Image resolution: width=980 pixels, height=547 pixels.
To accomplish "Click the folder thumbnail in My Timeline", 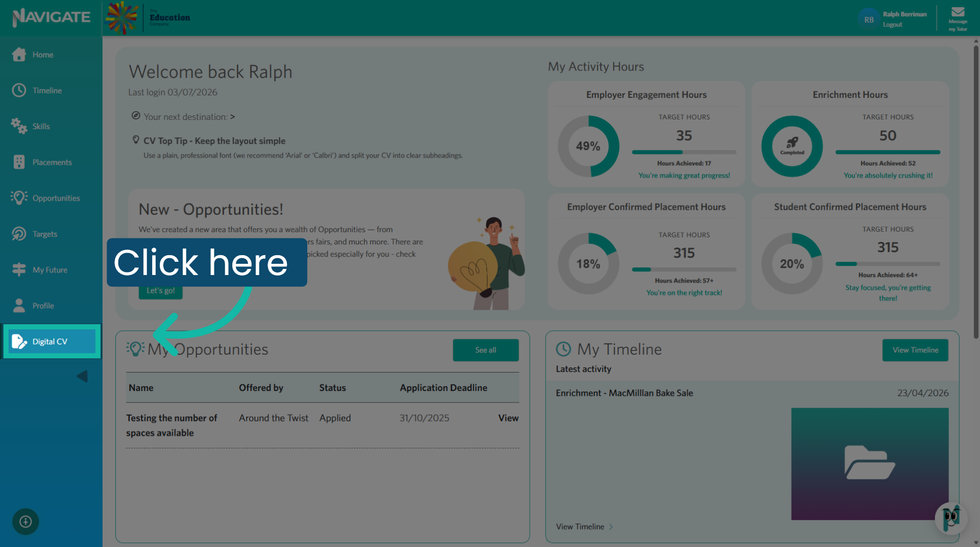I will click(870, 463).
